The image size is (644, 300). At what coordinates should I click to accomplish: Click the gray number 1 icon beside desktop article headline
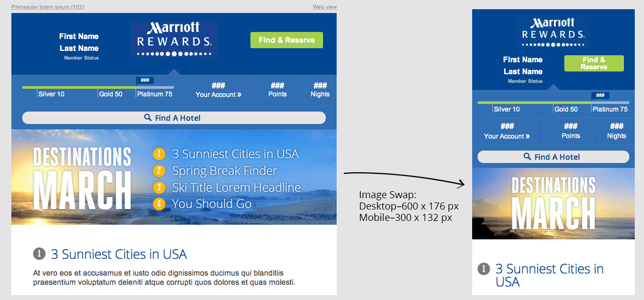[38, 254]
